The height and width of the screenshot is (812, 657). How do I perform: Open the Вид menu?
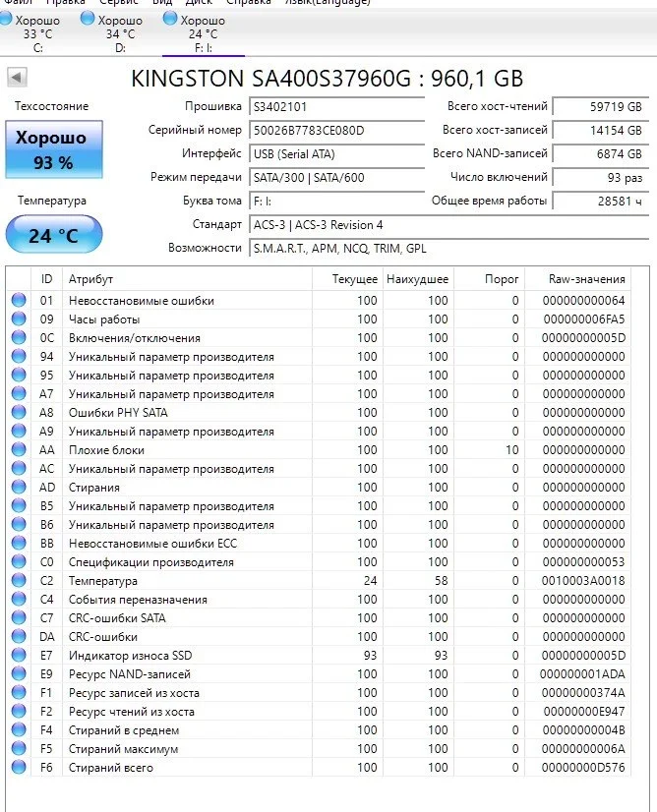coord(162,2)
